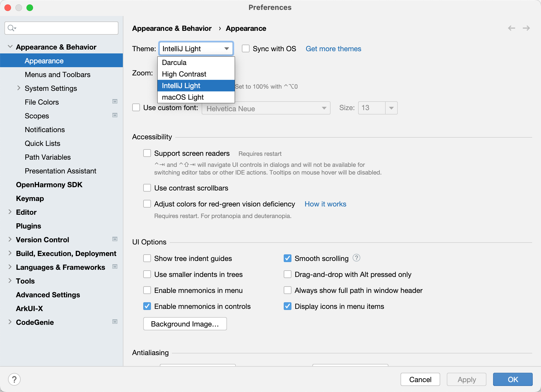The height and width of the screenshot is (392, 541).
Task: Expand Languages & Frameworks section
Action: point(10,267)
